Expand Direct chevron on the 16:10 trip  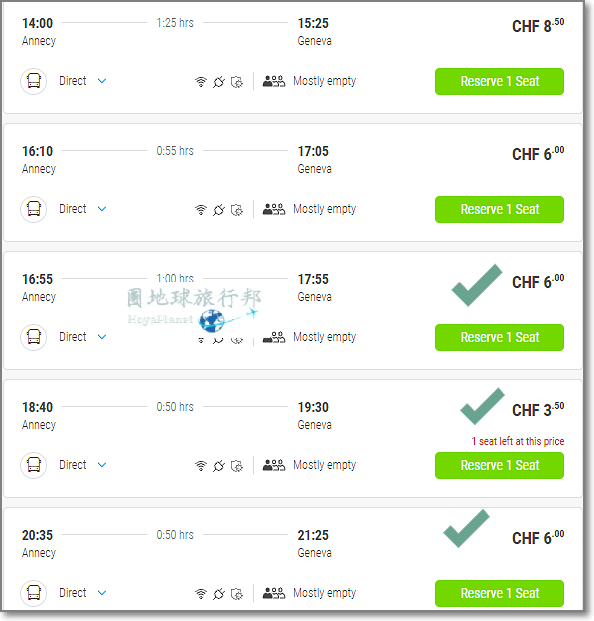point(102,209)
